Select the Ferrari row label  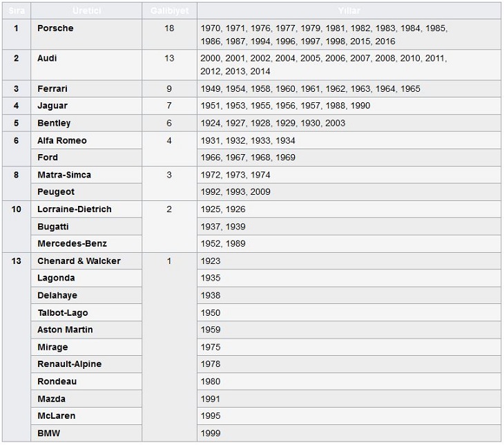(x=52, y=88)
